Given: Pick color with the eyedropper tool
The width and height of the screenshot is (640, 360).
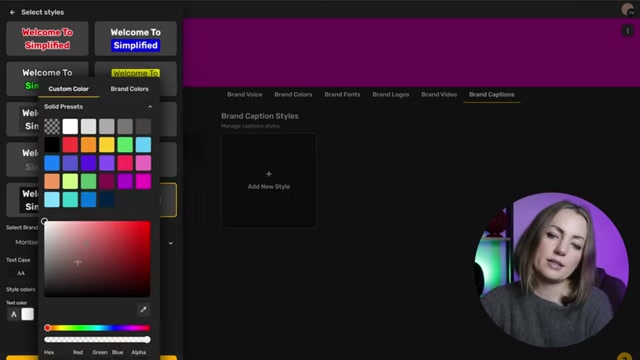Looking at the screenshot, I should (144, 309).
